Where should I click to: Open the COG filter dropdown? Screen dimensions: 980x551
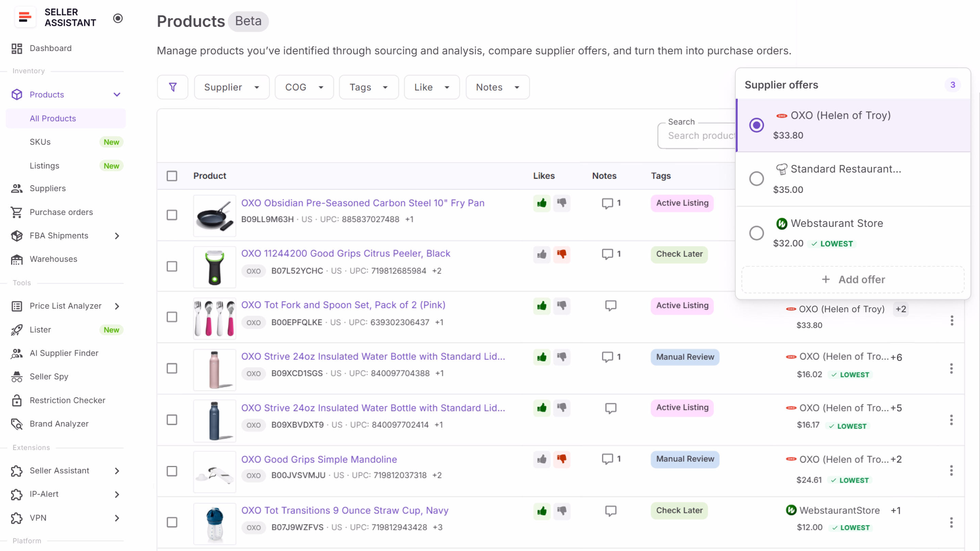pyautogui.click(x=304, y=87)
